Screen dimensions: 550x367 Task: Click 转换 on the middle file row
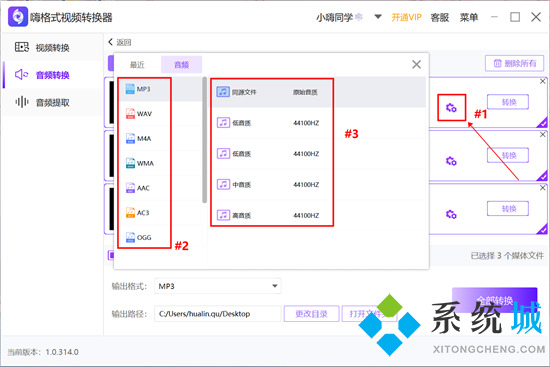[x=508, y=155]
